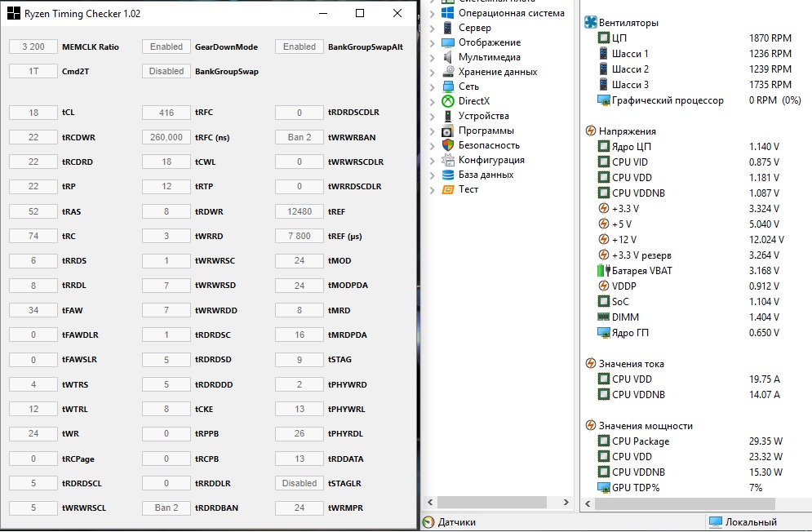
Task: Click the Вентиляторы fan icon
Action: 590,22
